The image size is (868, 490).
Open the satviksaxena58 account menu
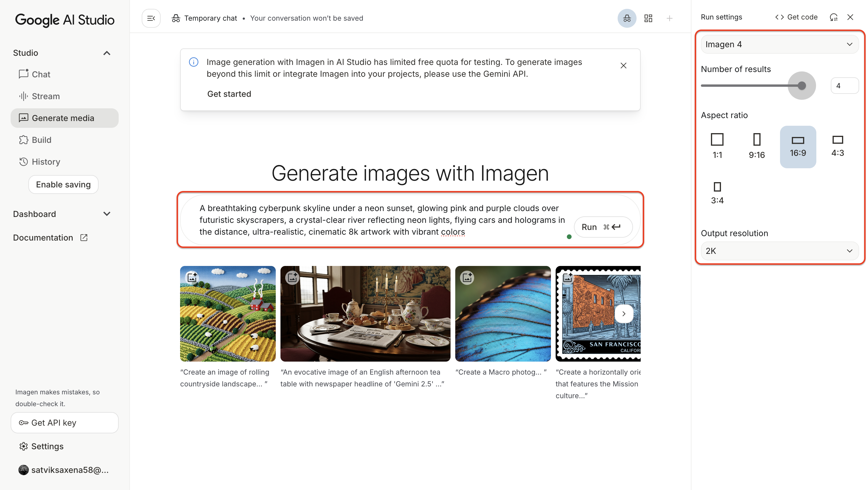[64, 470]
